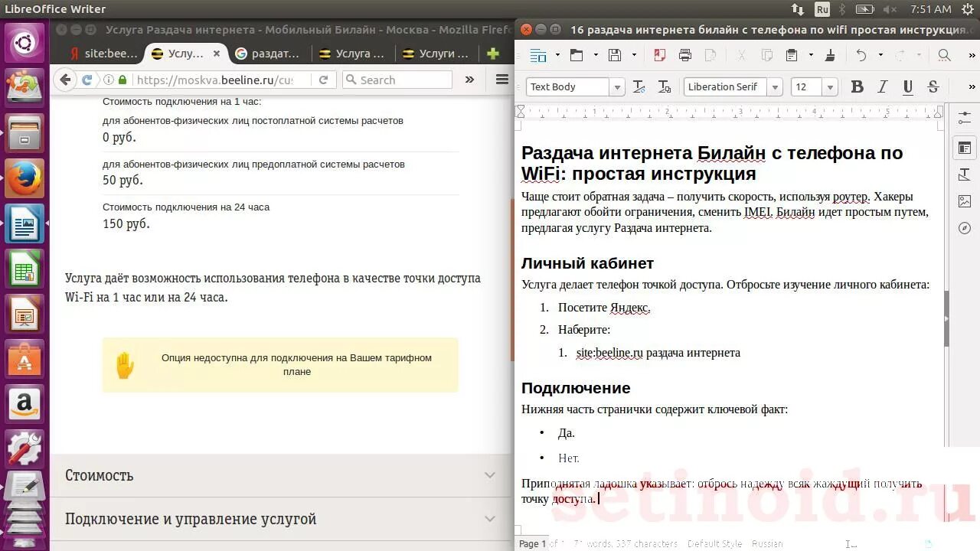Switch to the Услуги ... Beeline Firefox tab
Screen dimensions: 980x551
click(436, 54)
